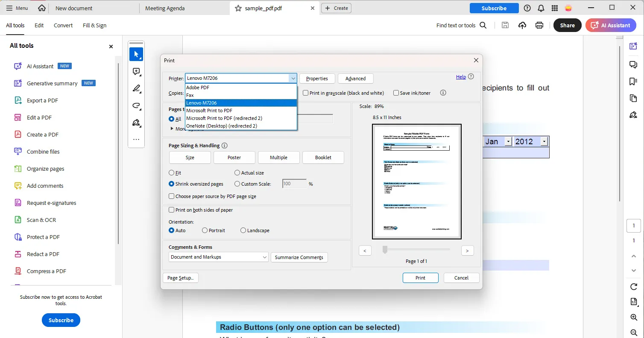644x338 pixels.
Task: Open the Comments panel on the right
Action: 633,64
